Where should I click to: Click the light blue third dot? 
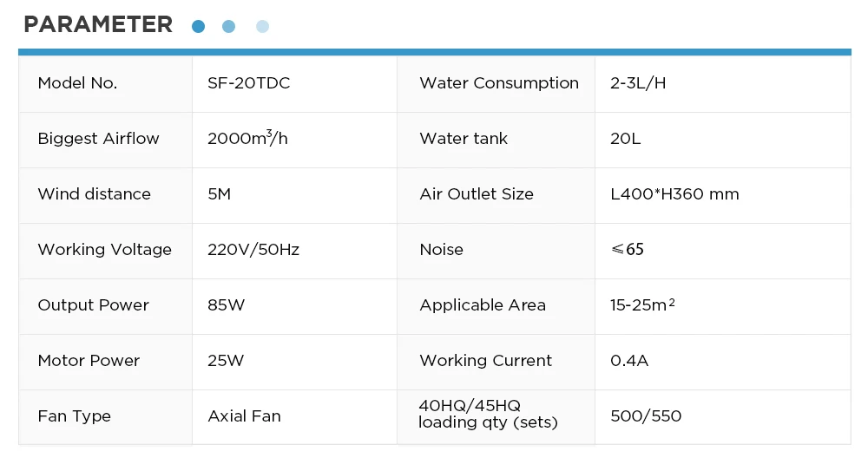pyautogui.click(x=262, y=26)
